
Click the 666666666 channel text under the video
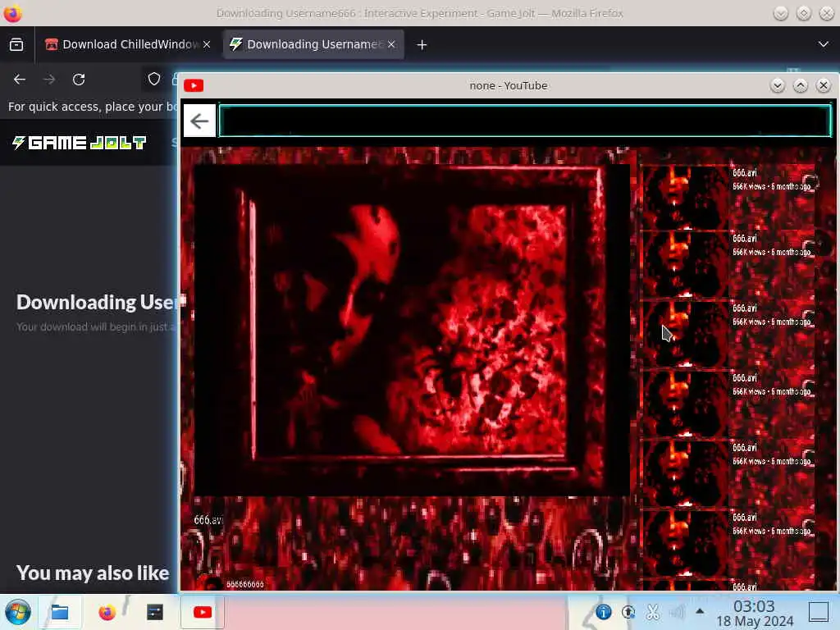244,584
